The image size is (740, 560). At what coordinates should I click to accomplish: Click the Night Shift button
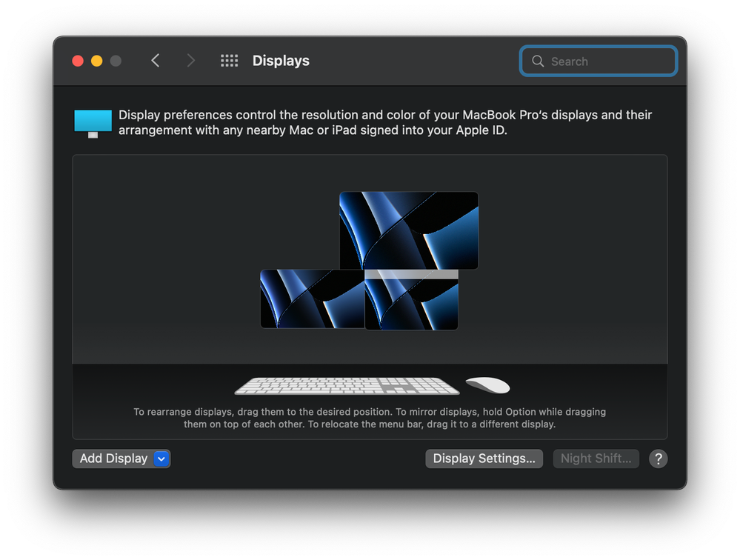(596, 459)
